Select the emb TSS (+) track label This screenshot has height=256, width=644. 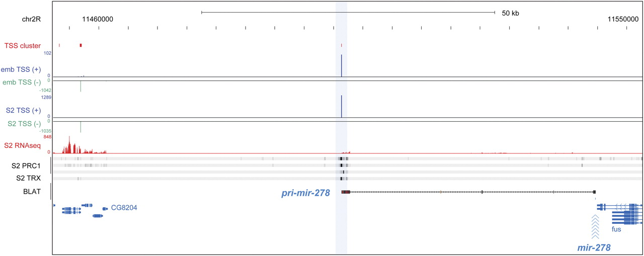pos(24,69)
